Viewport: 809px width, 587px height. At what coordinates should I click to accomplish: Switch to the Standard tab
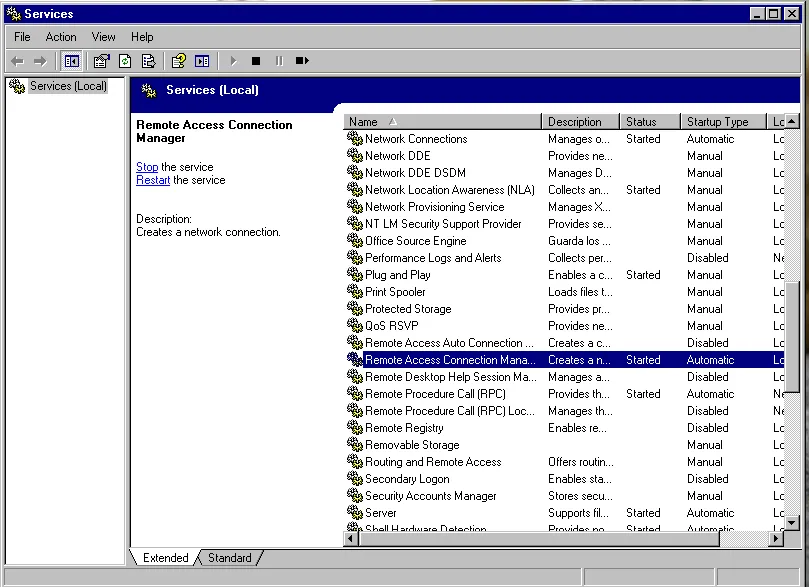(230, 558)
